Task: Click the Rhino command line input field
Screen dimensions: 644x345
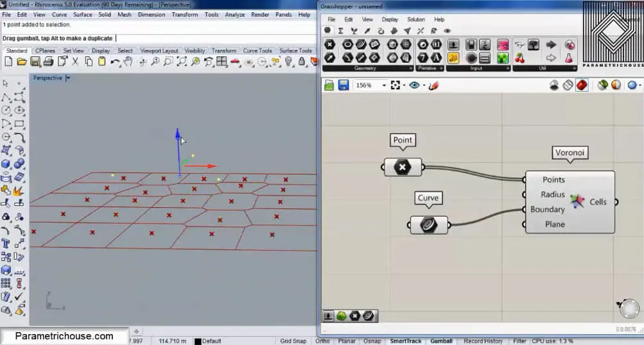Action: click(159, 38)
